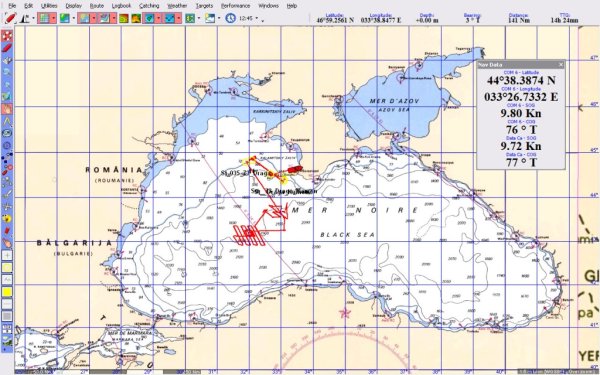Screen dimensions: 600x375
Task: Expand the blue route button dropdown
Action: pyautogui.click(x=179, y=18)
